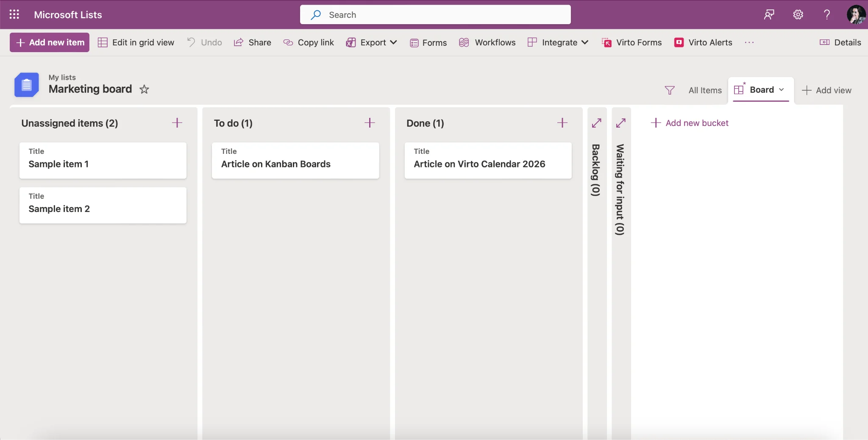Click the Undo command

click(205, 42)
